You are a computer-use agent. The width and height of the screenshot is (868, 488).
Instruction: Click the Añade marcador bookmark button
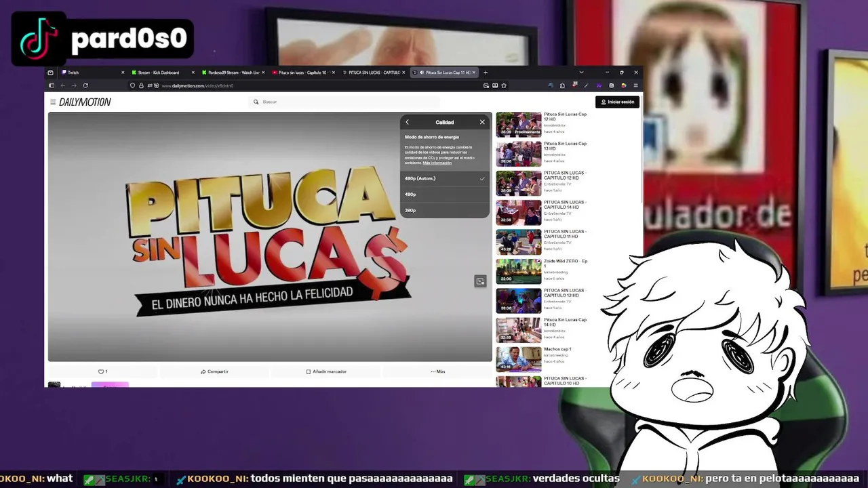326,371
